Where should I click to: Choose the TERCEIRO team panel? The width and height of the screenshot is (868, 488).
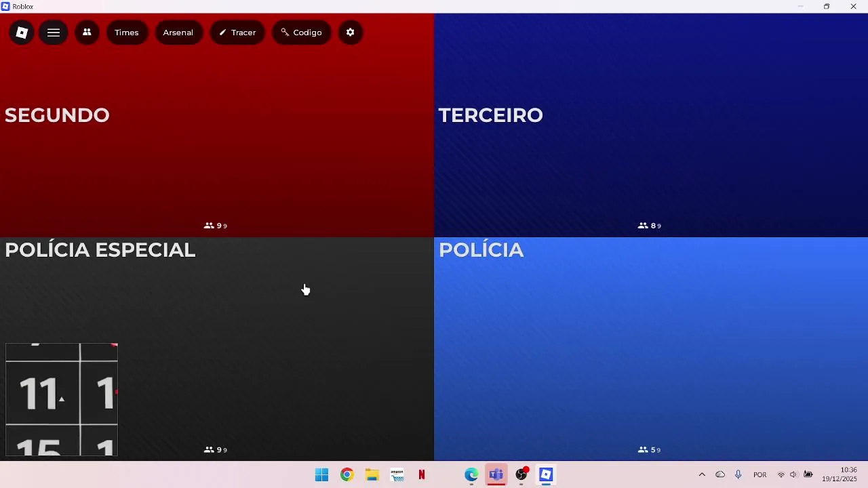(651, 125)
